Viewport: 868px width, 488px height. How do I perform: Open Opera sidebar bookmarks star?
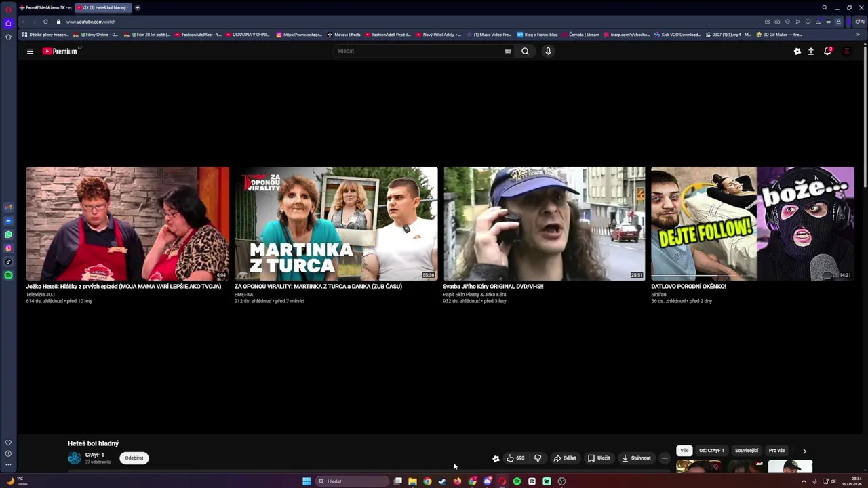click(8, 37)
